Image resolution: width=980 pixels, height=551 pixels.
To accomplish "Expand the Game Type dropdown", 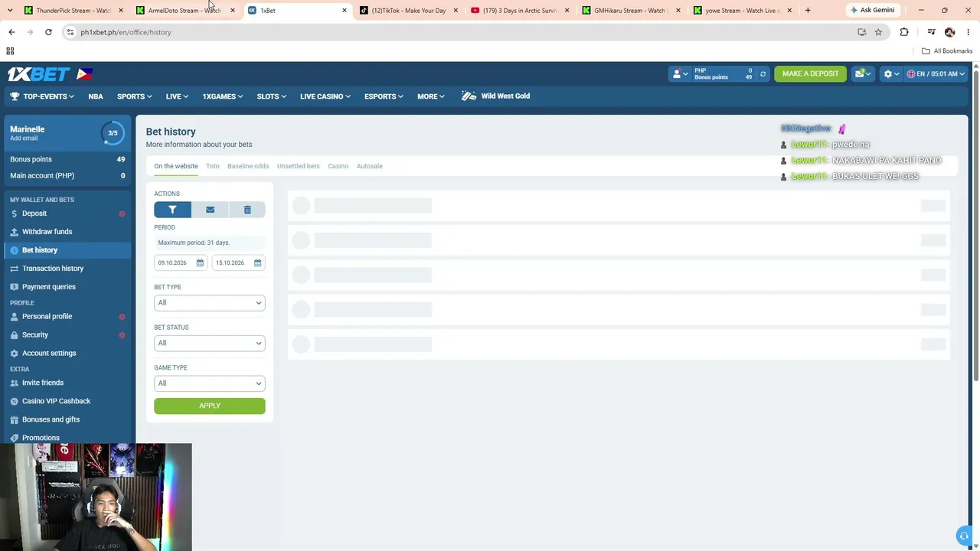I will (209, 383).
